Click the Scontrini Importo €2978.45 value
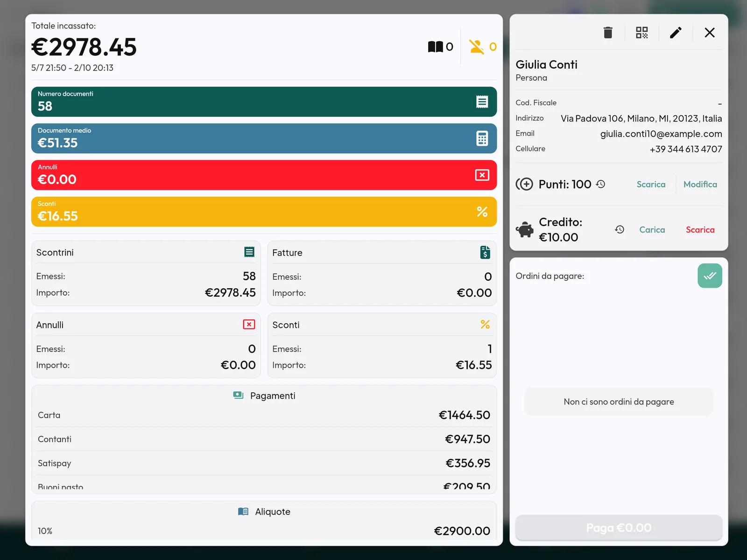Viewport: 747px width, 560px height. [230, 292]
